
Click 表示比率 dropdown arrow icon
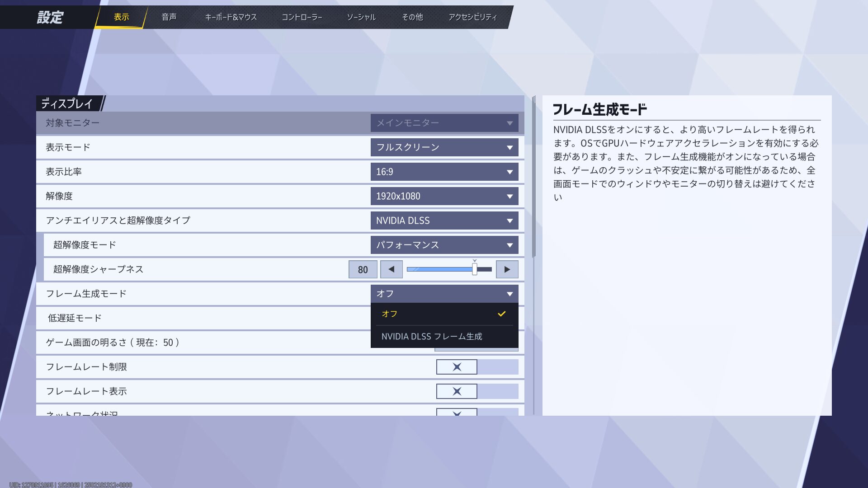pyautogui.click(x=509, y=172)
